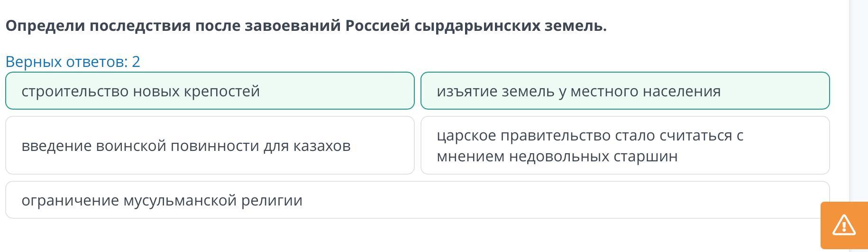Image resolution: width=868 pixels, height=252 pixels.
Task: Select 'введение воинской повинности для казахов'
Action: [x=210, y=145]
